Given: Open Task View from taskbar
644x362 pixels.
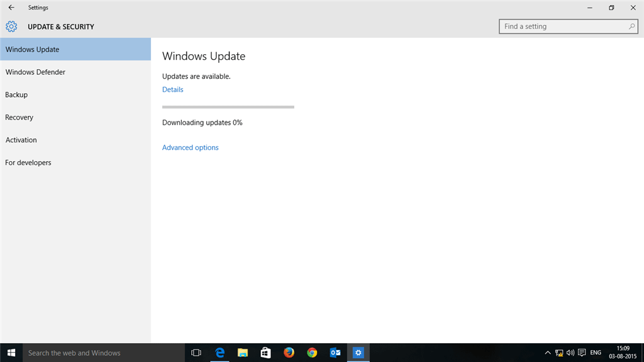Looking at the screenshot, I should point(196,353).
